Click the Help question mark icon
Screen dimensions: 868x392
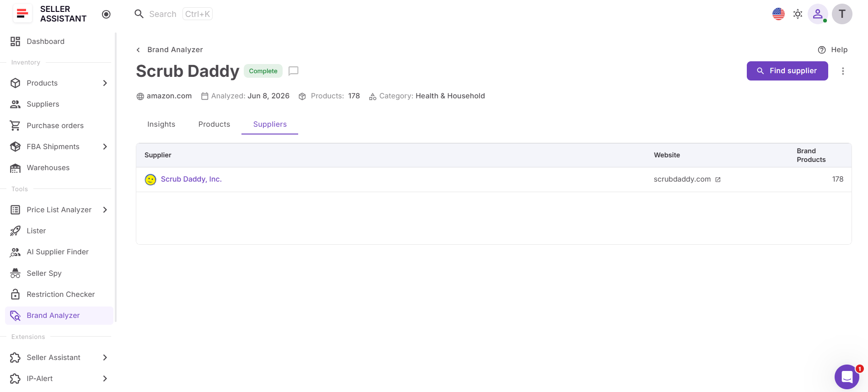click(x=822, y=50)
